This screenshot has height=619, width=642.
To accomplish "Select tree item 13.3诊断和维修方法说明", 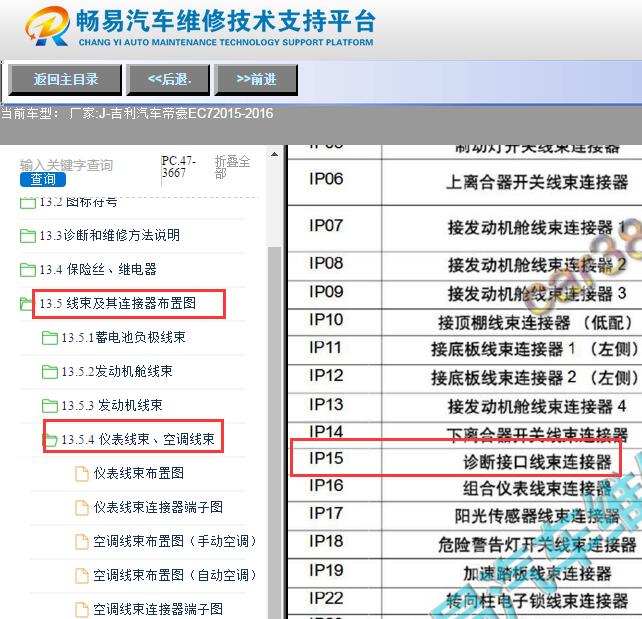I will point(110,235).
